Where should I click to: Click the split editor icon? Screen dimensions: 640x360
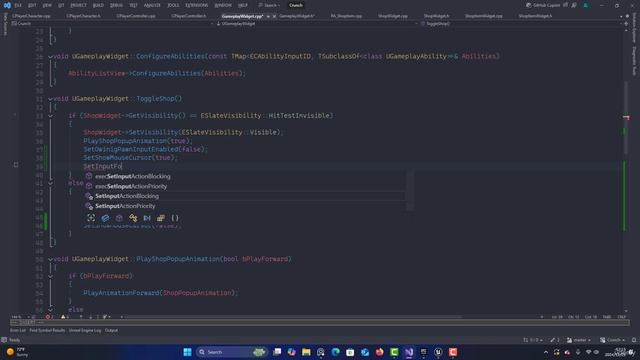[626, 24]
